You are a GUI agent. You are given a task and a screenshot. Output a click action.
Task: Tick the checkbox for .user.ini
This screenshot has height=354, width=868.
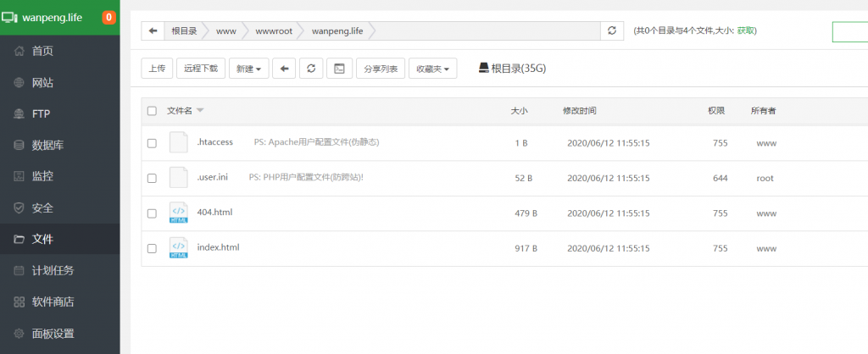(x=152, y=179)
